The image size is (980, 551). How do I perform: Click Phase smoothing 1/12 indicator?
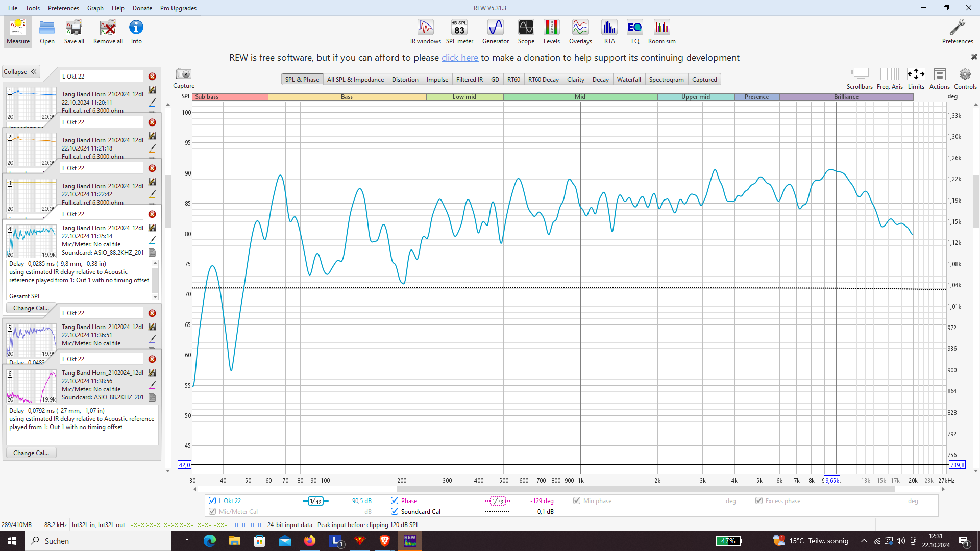pos(498,501)
